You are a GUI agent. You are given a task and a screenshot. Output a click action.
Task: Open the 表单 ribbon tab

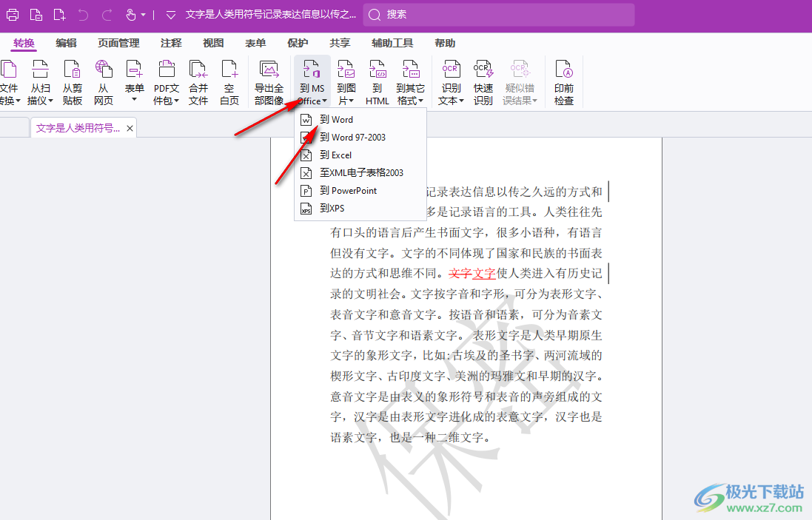255,43
